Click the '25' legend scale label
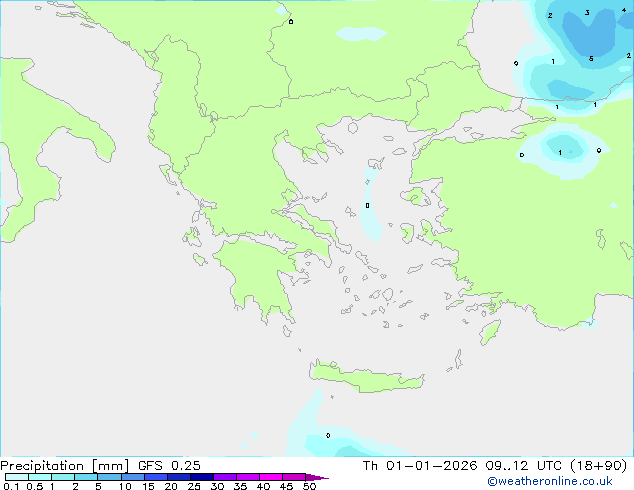Viewport: 634px width, 490px height. point(194,486)
